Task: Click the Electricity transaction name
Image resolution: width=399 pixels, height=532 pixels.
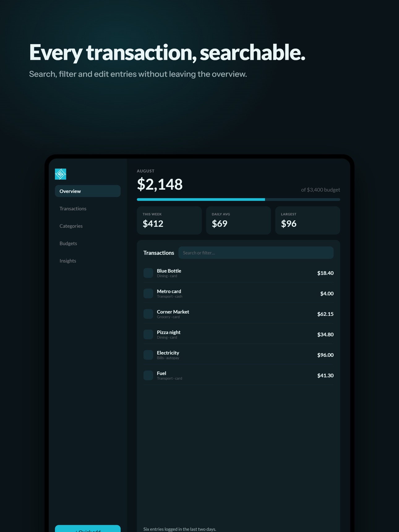Action: [168, 353]
